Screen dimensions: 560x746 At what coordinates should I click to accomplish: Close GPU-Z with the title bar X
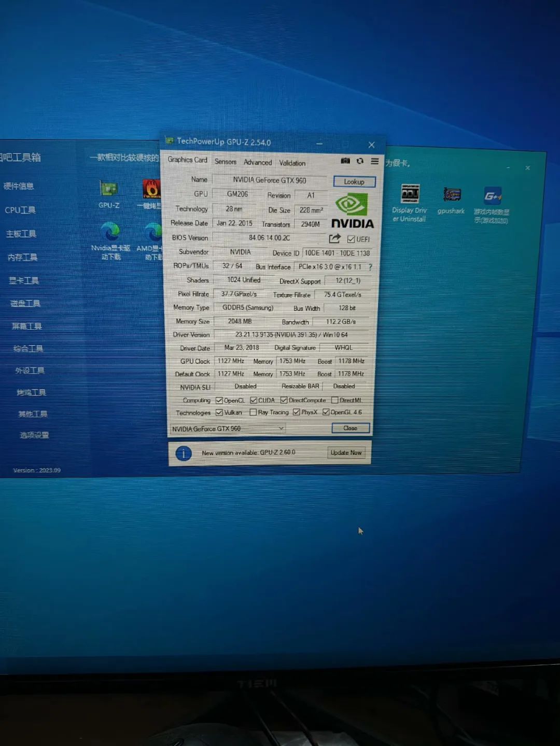click(x=371, y=145)
